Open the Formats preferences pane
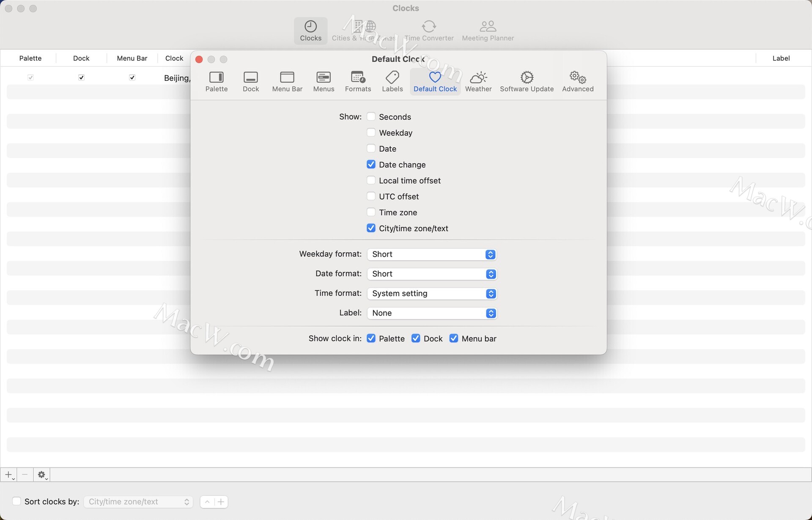 pyautogui.click(x=358, y=82)
